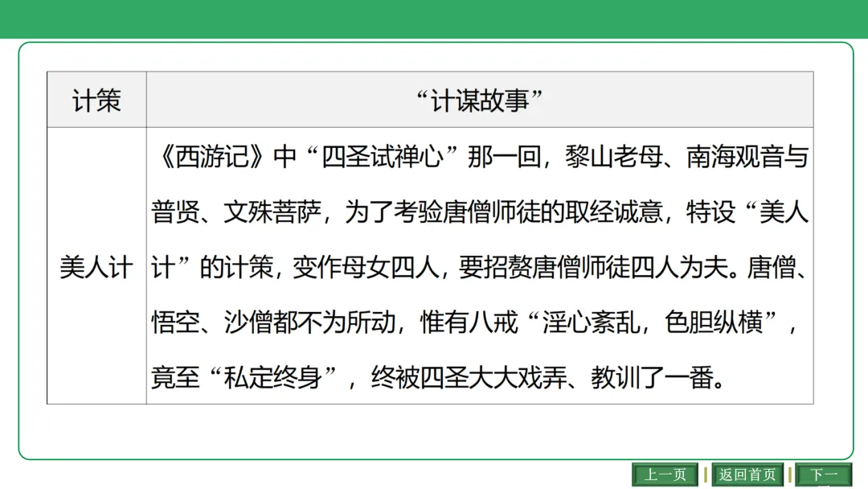Click the line starting 普贤、文殊菩萨
The height and width of the screenshot is (489, 868).
481,212
